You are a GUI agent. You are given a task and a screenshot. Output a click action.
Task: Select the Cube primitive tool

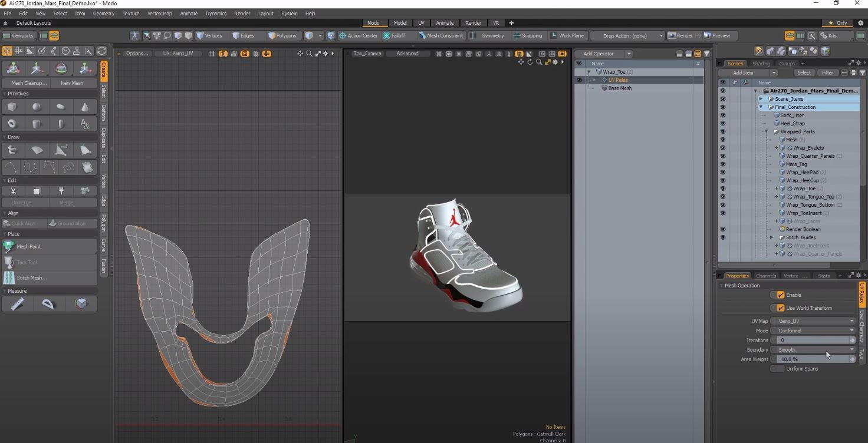12,107
